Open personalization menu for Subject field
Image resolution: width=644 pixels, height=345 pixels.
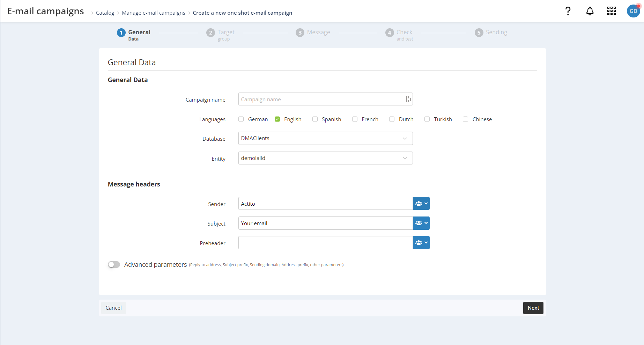pos(421,223)
